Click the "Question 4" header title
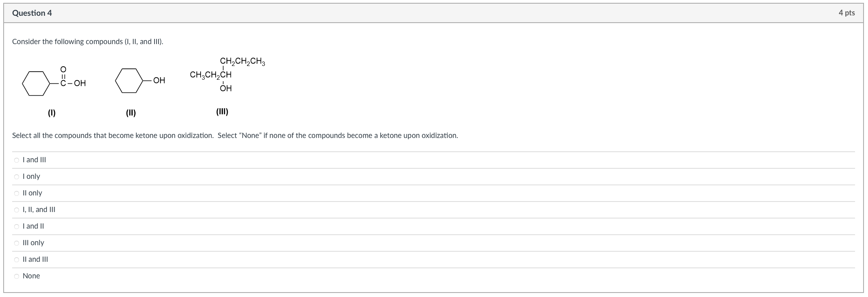 click(x=32, y=13)
